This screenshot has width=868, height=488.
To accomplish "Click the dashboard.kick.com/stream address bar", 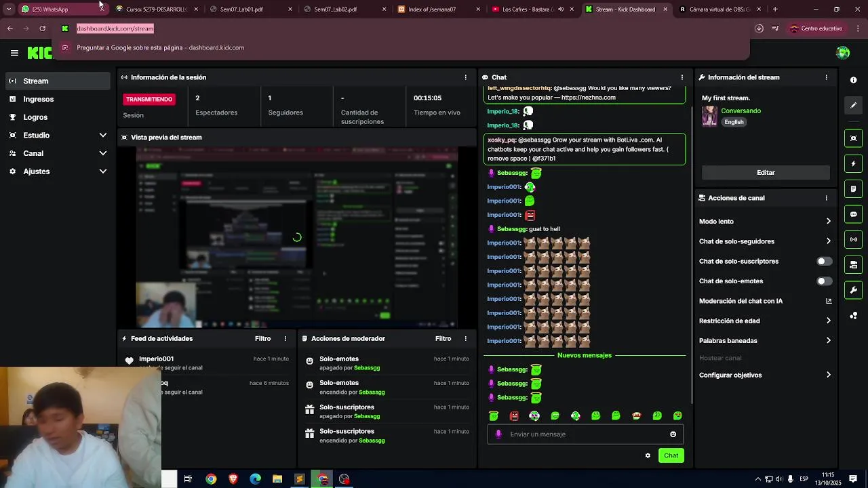I will coord(115,28).
